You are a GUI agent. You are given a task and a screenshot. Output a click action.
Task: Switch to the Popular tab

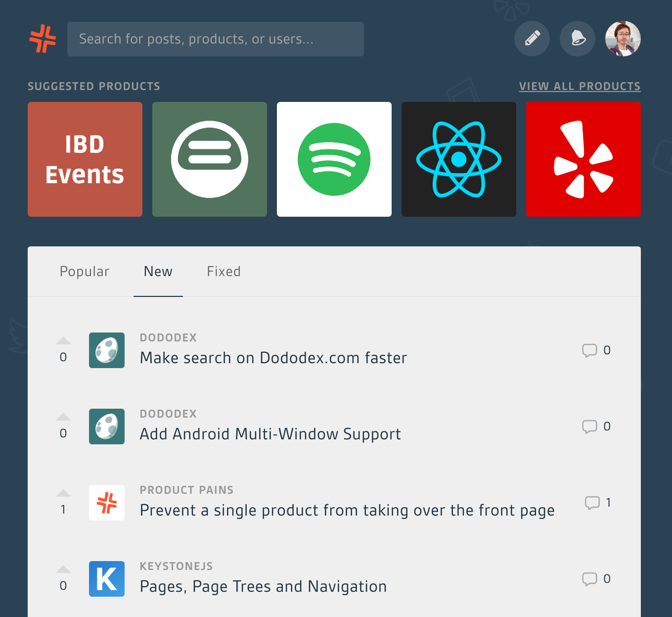(85, 272)
